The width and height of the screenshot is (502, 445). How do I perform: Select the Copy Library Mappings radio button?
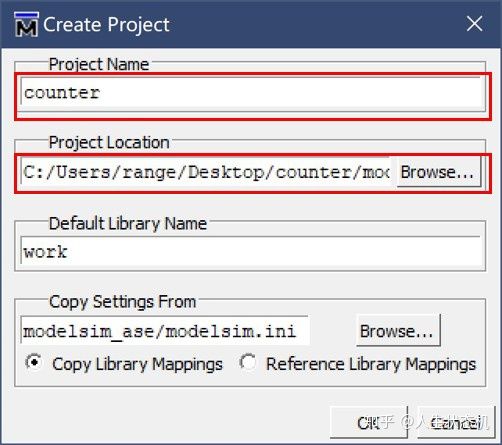[34, 362]
